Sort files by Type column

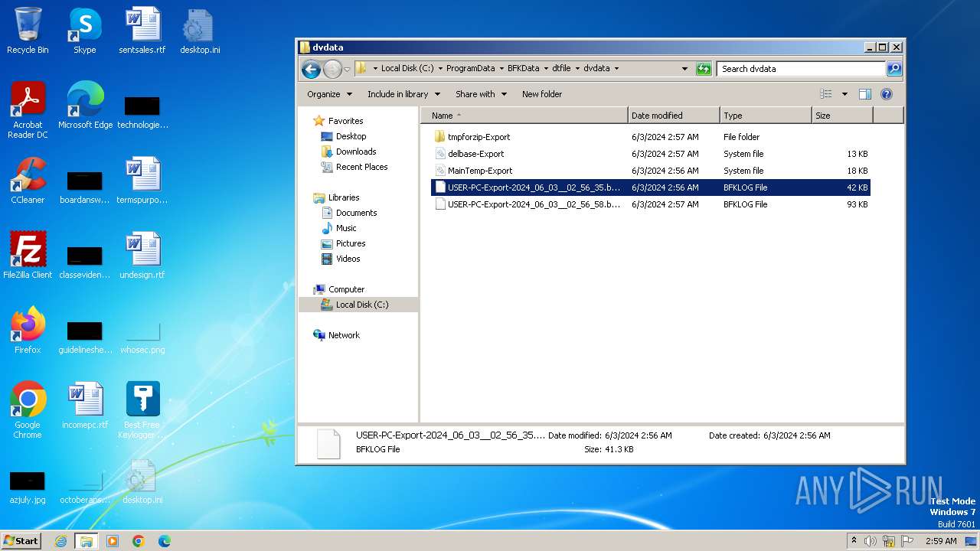click(766, 116)
